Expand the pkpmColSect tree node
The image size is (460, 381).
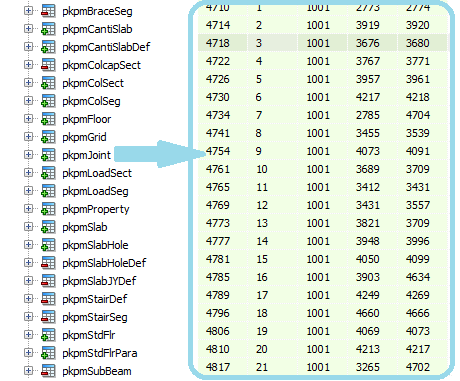coord(28,83)
